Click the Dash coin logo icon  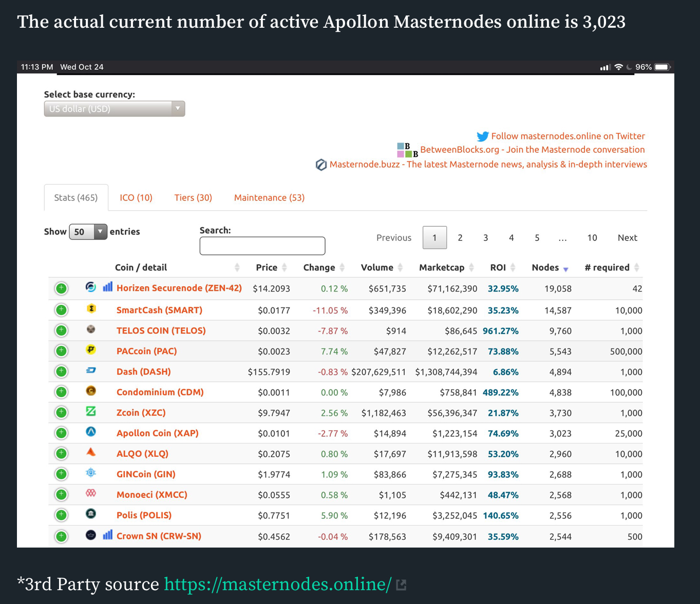[91, 371]
